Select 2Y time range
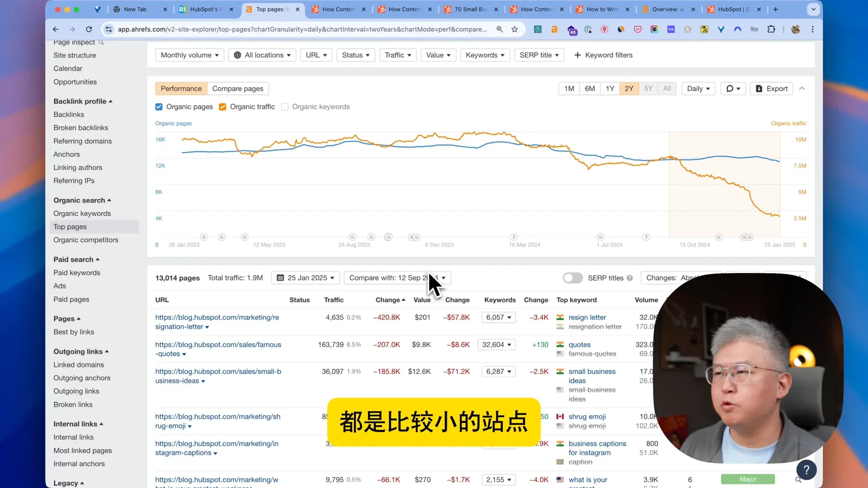Screen dimensions: 868x488 [x=629, y=89]
